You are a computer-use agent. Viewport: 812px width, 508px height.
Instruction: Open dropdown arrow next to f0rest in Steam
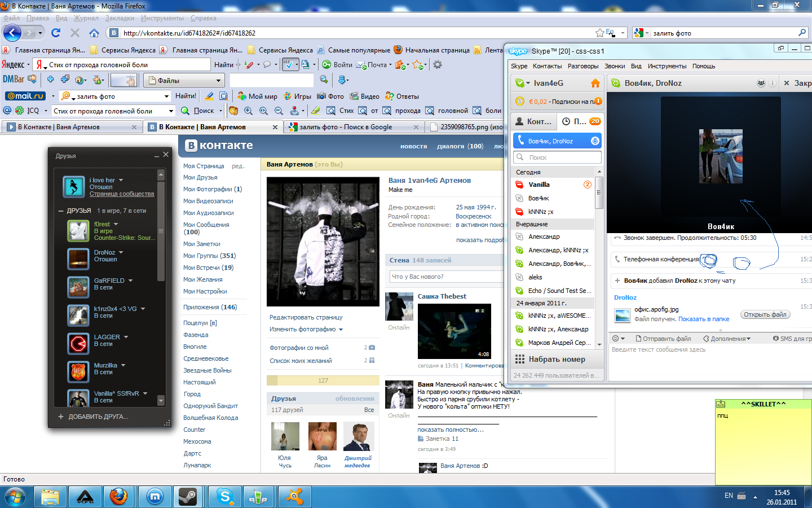[x=116, y=224]
